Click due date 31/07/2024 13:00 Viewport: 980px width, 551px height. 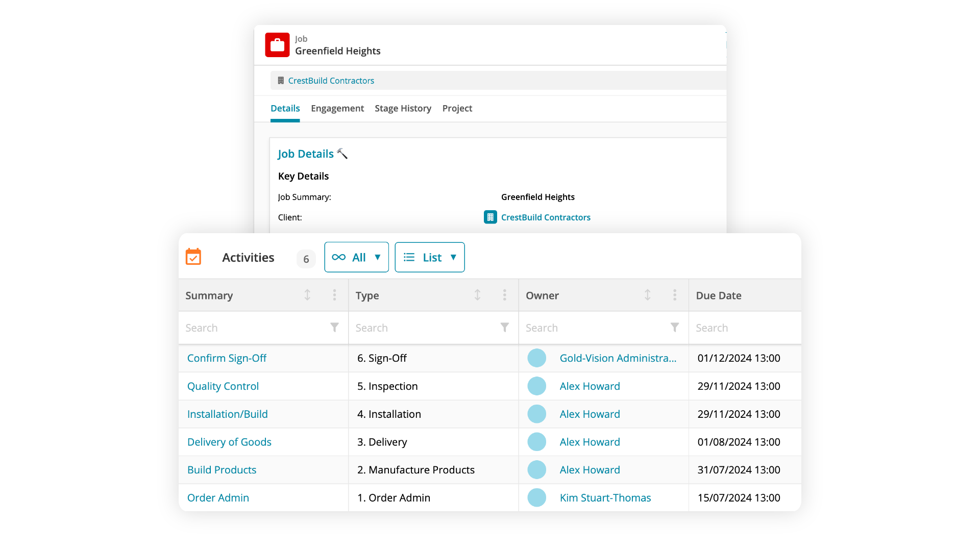pyautogui.click(x=739, y=470)
